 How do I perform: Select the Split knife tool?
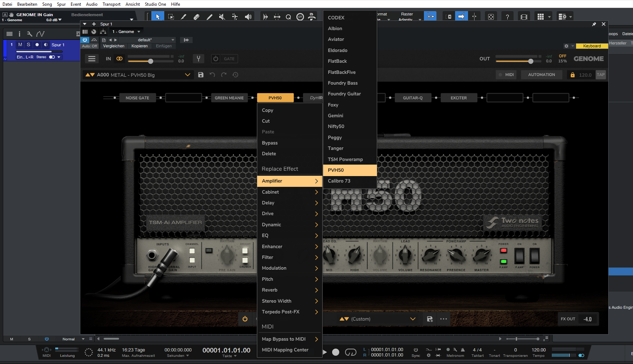coord(184,17)
